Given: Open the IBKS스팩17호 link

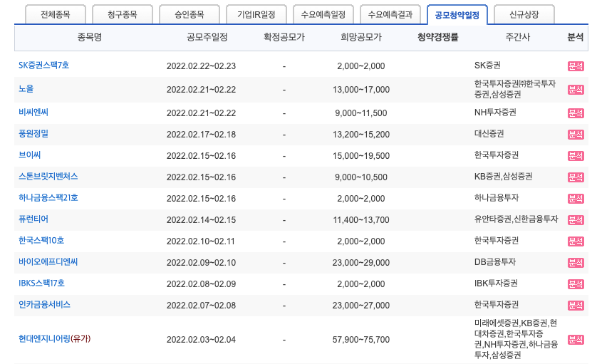Looking at the screenshot, I should [x=42, y=283].
